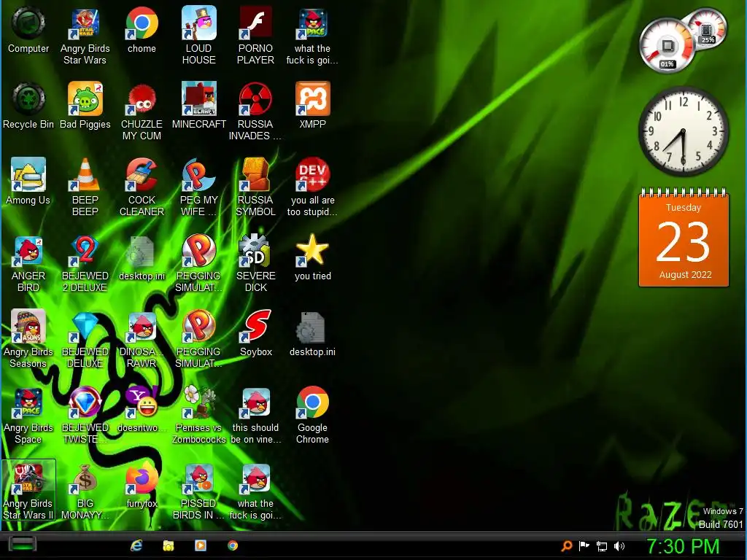Open the volume speaker tray icon
The height and width of the screenshot is (560, 747).
point(619,546)
